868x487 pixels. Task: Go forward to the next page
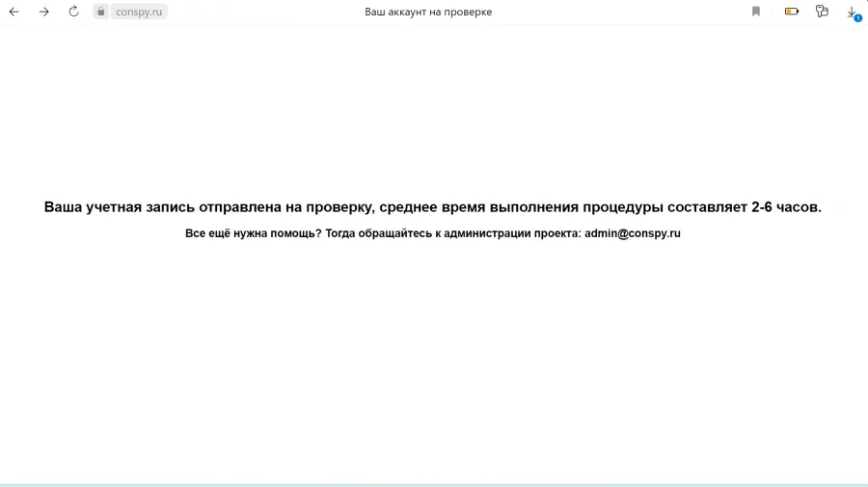[x=43, y=12]
